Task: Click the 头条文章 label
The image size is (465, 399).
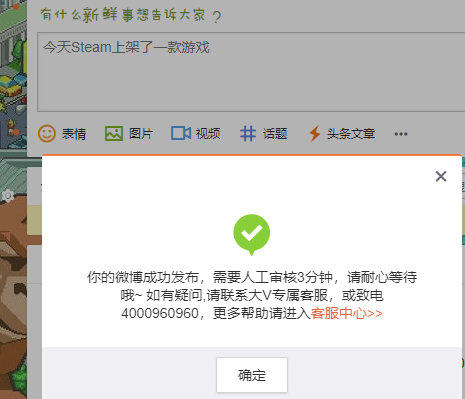Action: coord(351,134)
